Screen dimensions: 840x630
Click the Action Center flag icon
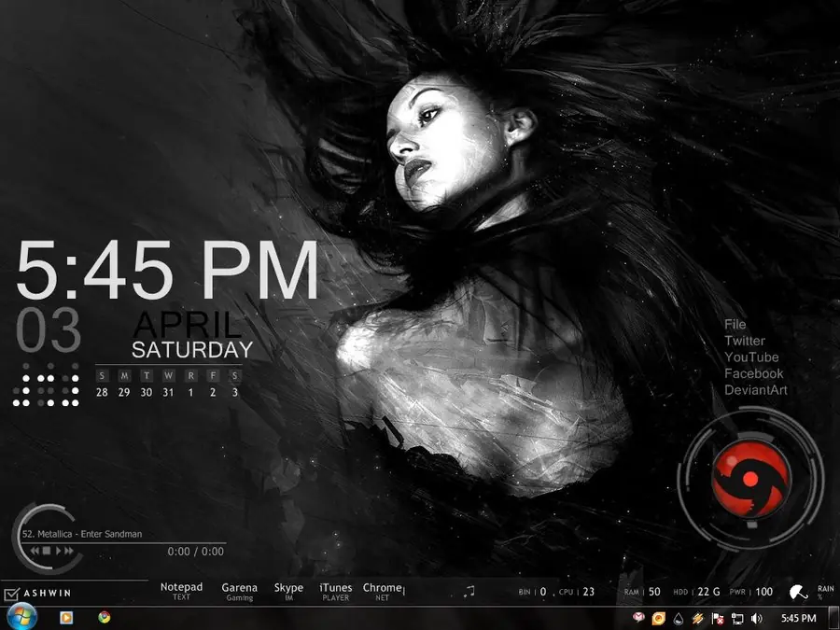point(718,619)
